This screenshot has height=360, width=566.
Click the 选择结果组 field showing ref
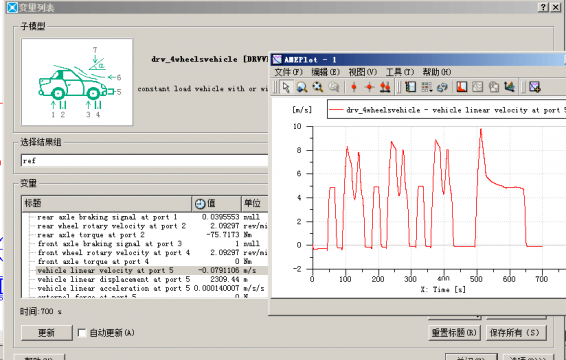[144, 161]
